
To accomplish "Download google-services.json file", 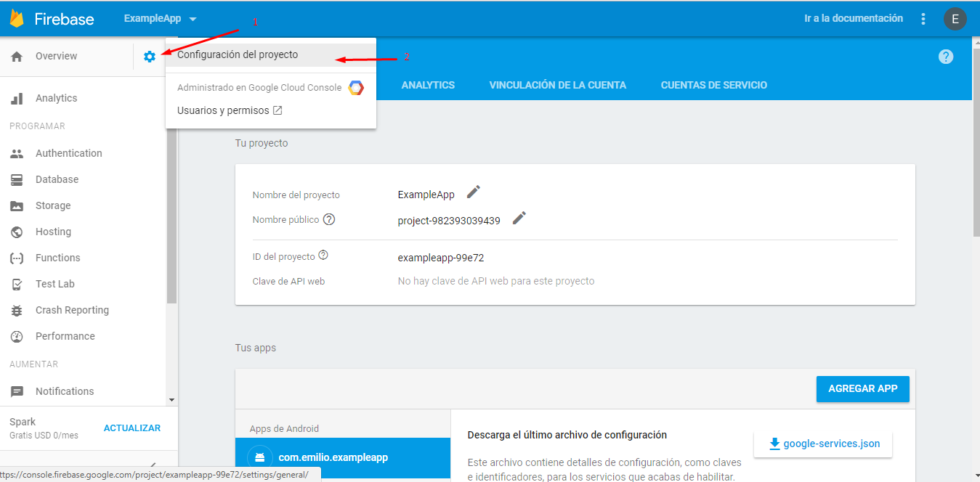I will 823,444.
